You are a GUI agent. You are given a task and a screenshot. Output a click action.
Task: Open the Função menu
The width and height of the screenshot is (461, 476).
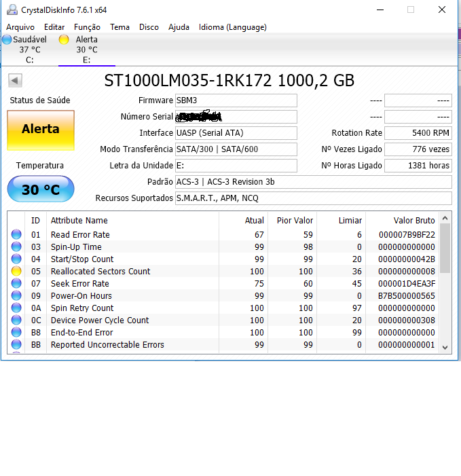(x=87, y=27)
